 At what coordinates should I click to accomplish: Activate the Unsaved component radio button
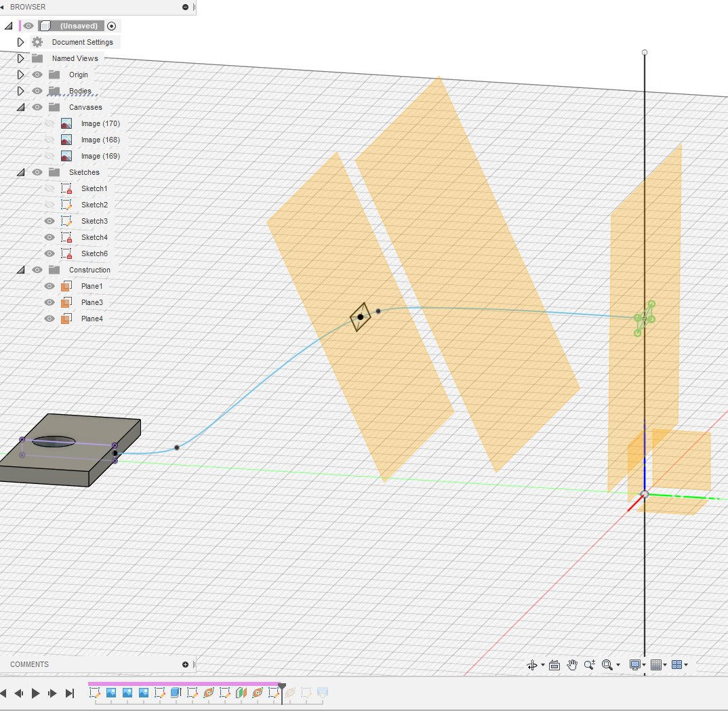[x=111, y=26]
